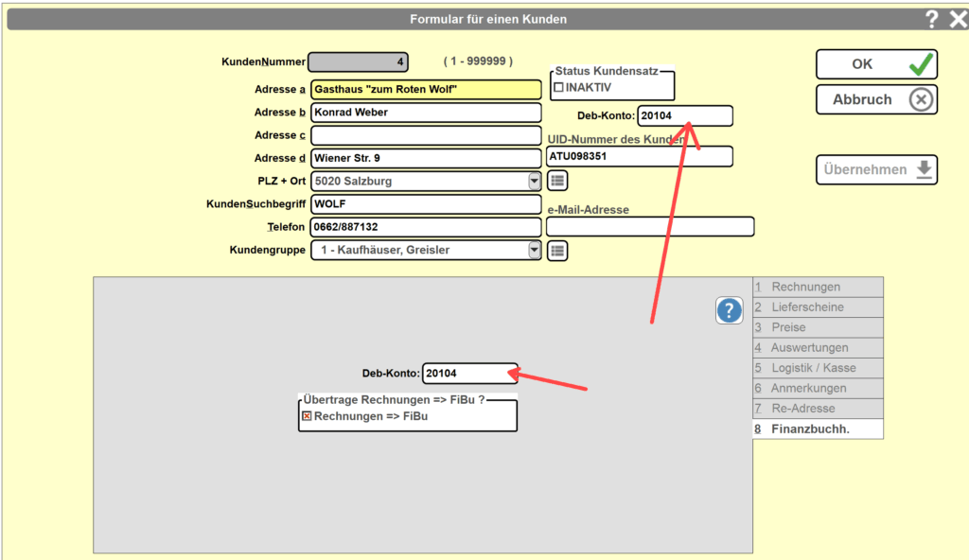Focus the Telefon input field
The image size is (969, 560).
coord(425,227)
